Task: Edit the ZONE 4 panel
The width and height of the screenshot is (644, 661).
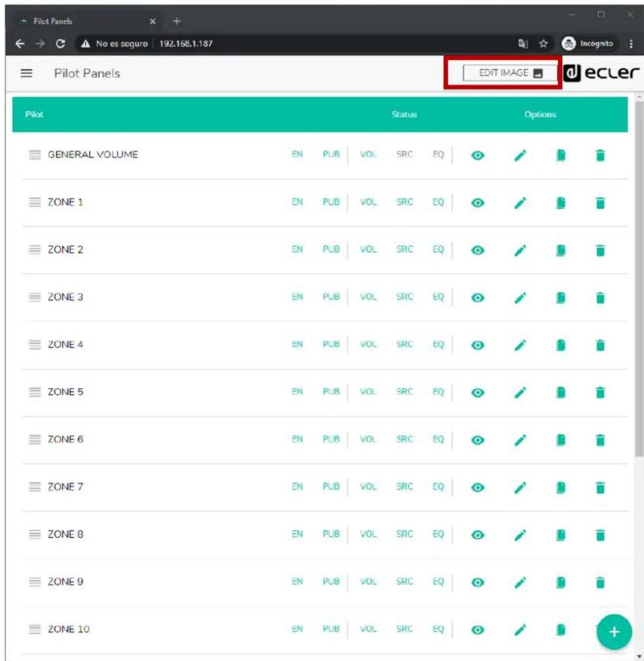Action: (520, 345)
